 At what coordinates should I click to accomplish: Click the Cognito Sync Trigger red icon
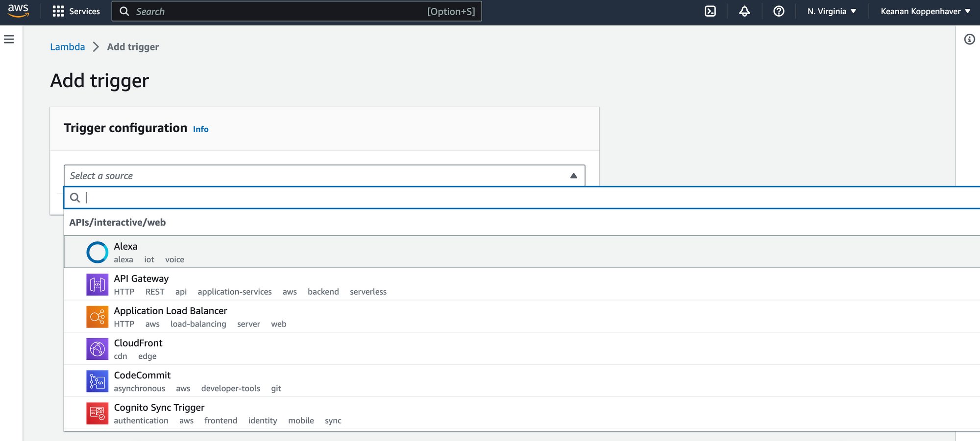pyautogui.click(x=97, y=414)
